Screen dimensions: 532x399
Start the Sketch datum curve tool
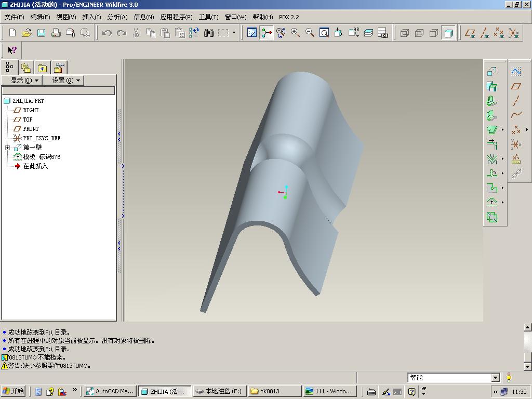(x=516, y=71)
